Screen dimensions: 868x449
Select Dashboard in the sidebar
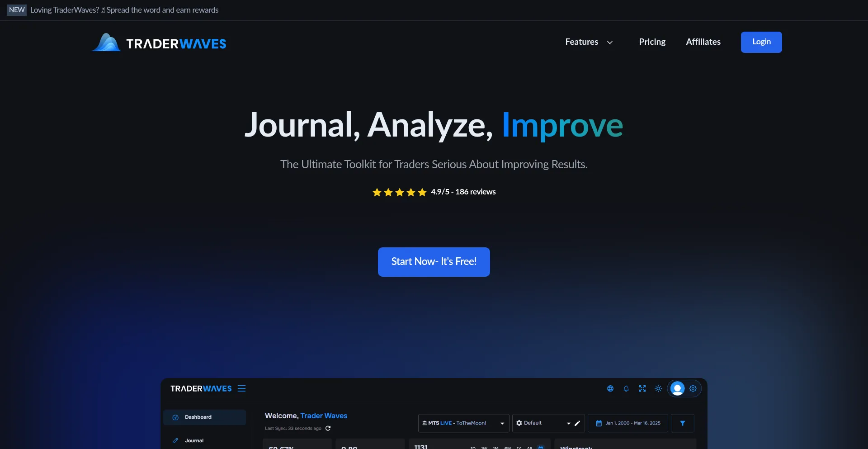205,417
